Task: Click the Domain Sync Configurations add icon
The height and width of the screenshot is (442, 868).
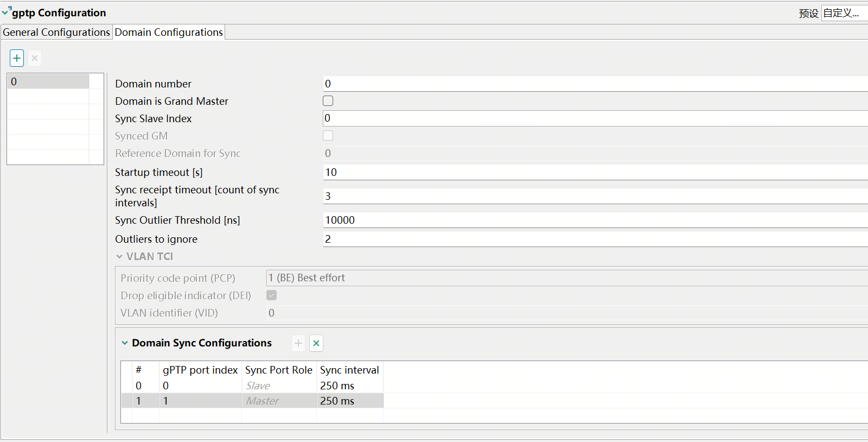Action: pos(298,343)
